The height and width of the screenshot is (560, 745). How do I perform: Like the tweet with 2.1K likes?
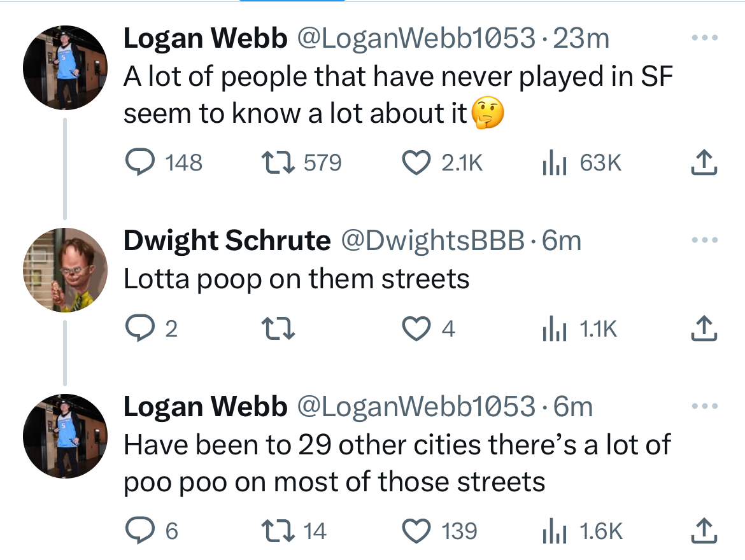(416, 164)
